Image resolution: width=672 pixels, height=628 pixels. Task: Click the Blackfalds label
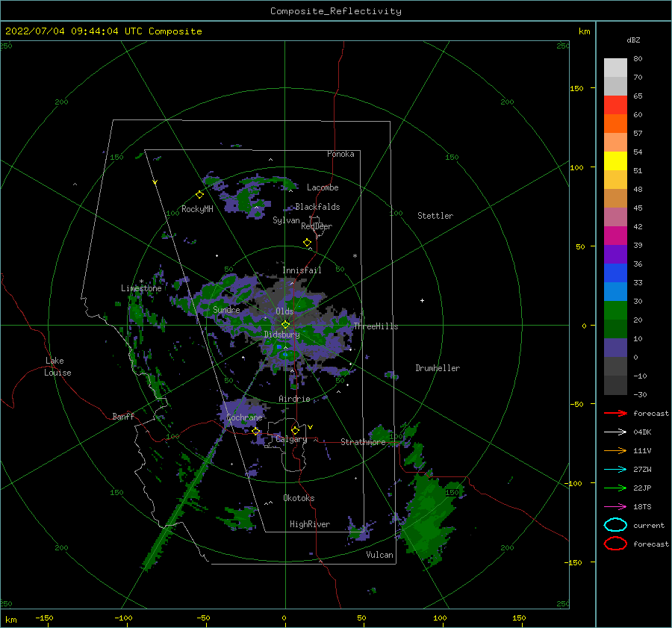317,207
